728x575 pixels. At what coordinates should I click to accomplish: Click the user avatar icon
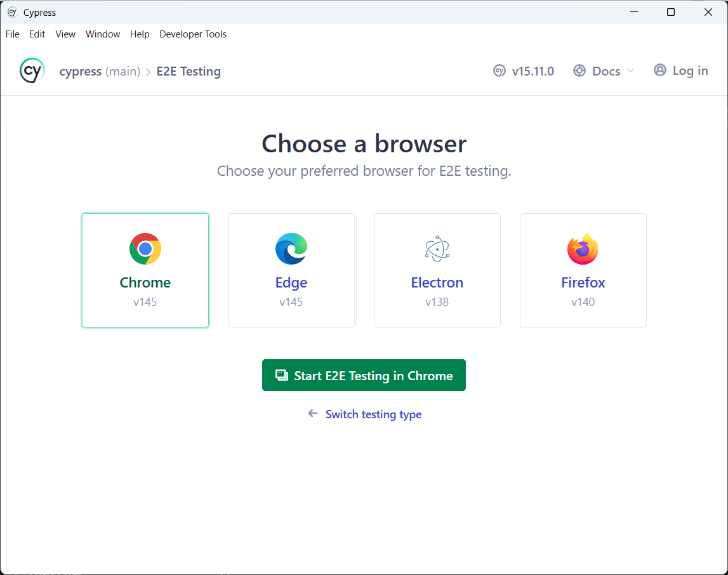(660, 70)
